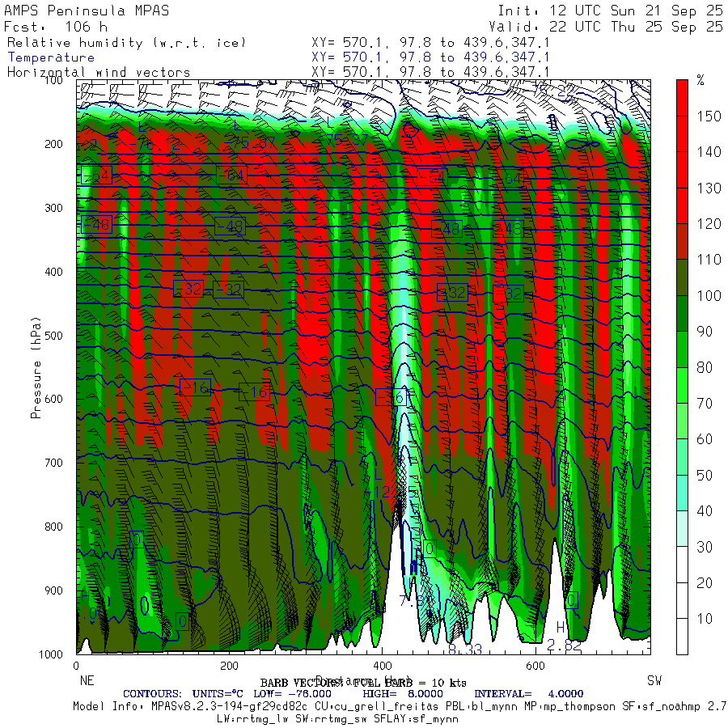The height and width of the screenshot is (728, 728).
Task: Click the 'FULL BARB = 10 kts' wind legend text
Action: (x=410, y=683)
